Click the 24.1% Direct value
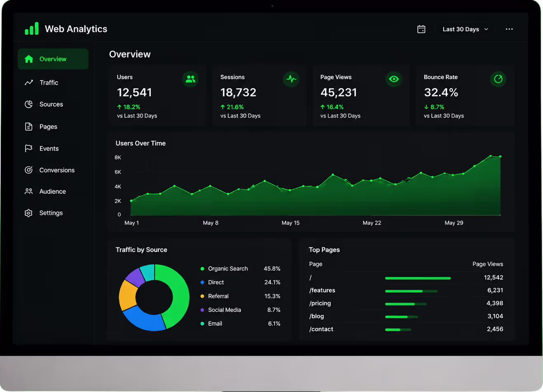This screenshot has height=392, width=543. (272, 282)
